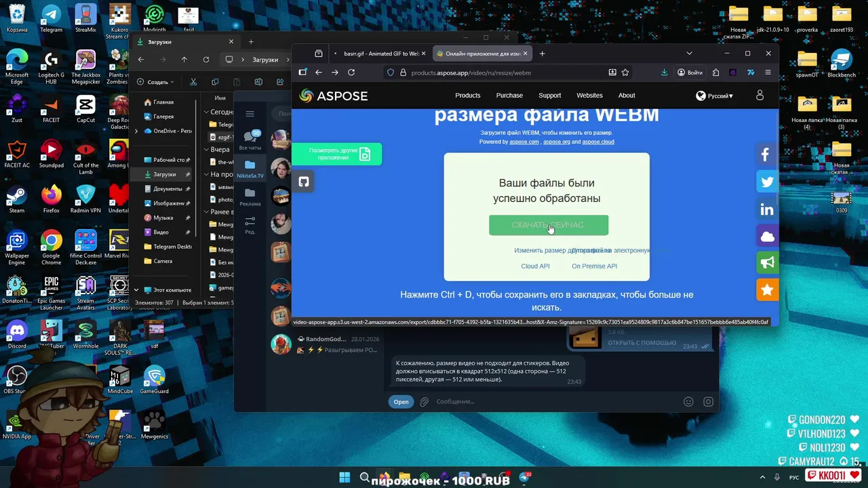The height and width of the screenshot is (488, 868).
Task: Go forward in the browser
Action: coord(335,73)
